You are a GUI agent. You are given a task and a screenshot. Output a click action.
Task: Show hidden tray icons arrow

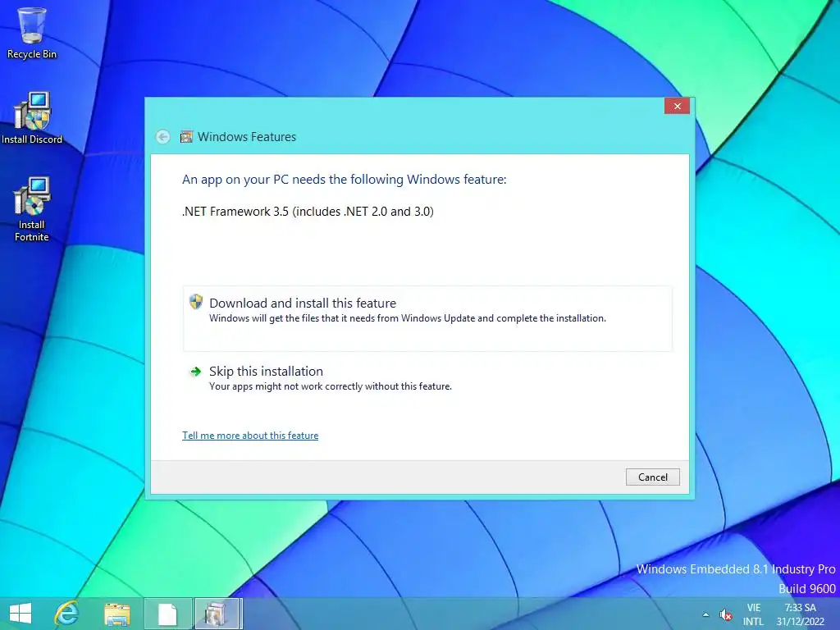705,614
